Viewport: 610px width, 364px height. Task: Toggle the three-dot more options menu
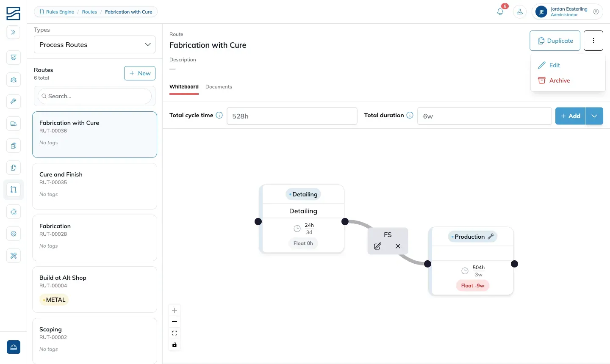[593, 41]
